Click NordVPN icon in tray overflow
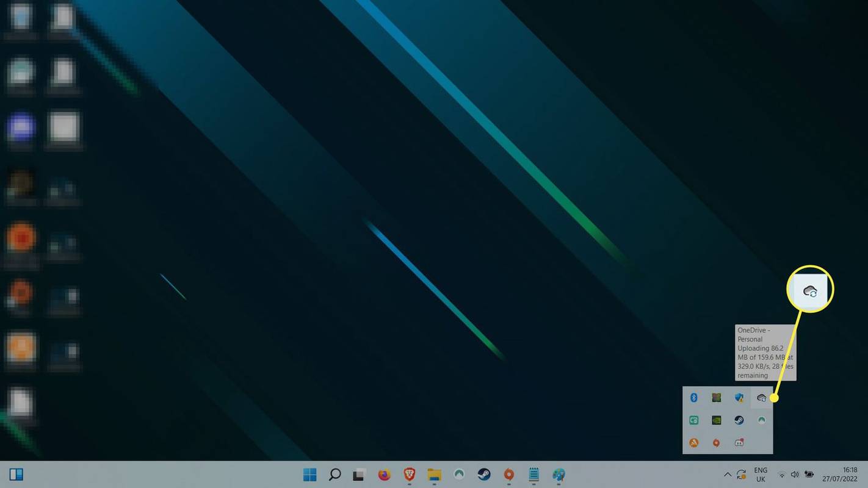 pyautogui.click(x=761, y=420)
